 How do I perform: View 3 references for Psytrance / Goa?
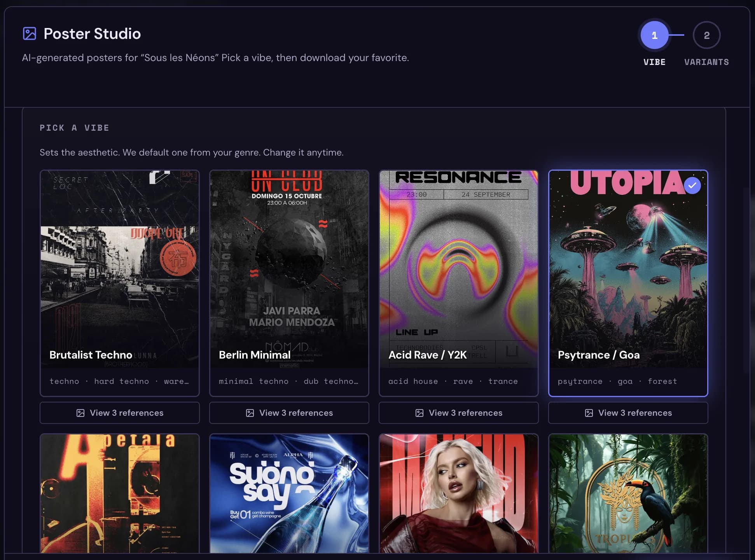628,413
